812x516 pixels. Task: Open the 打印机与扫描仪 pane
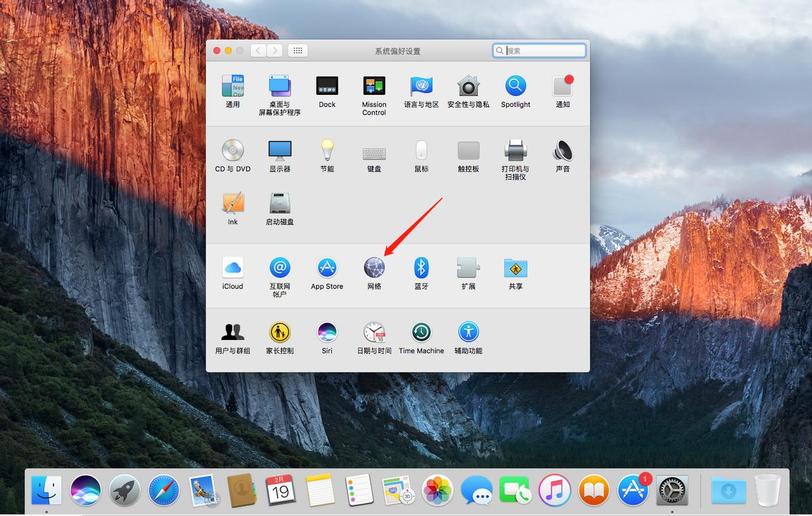(516, 150)
